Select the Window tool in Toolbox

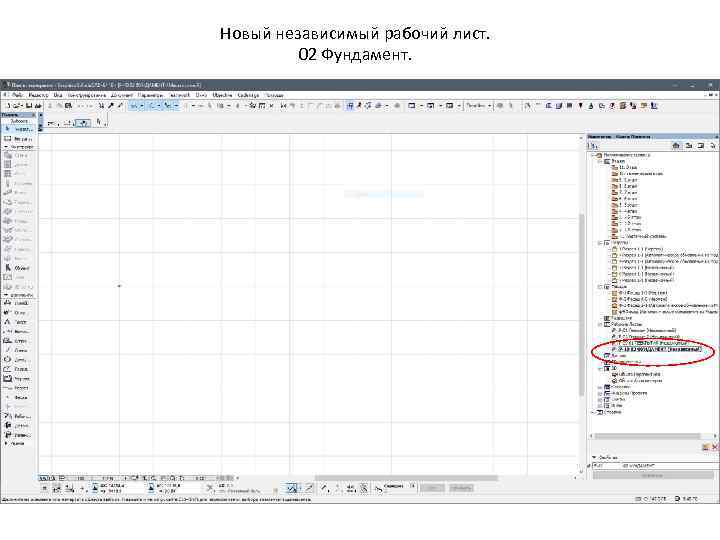pyautogui.click(x=18, y=174)
